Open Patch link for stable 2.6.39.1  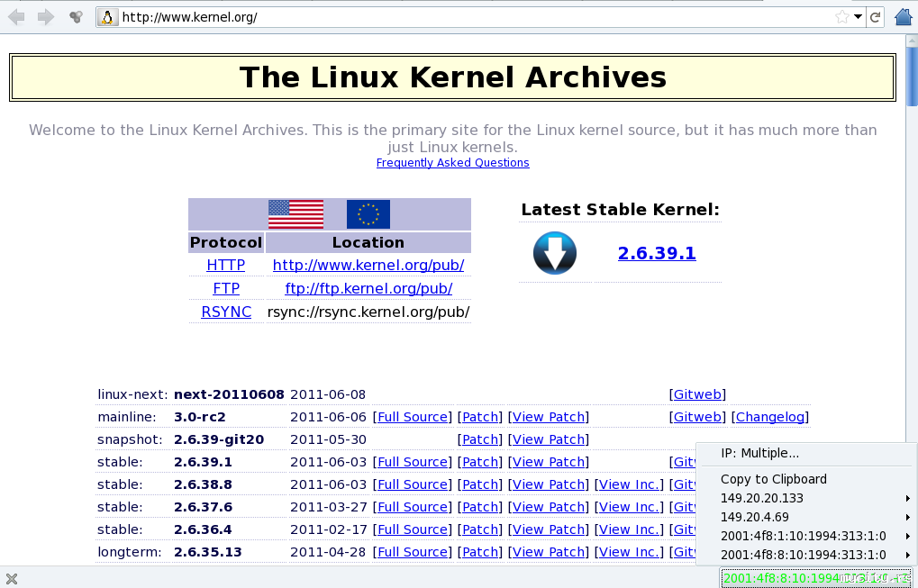480,462
